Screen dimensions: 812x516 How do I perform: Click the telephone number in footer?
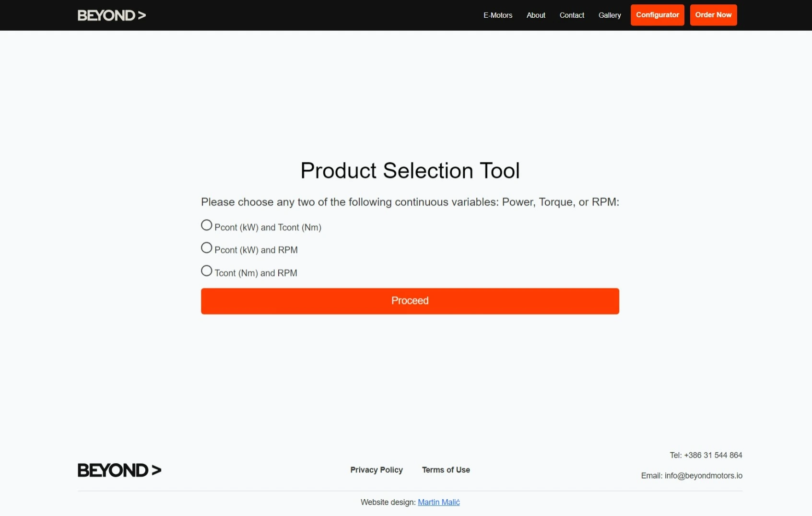[x=713, y=455]
